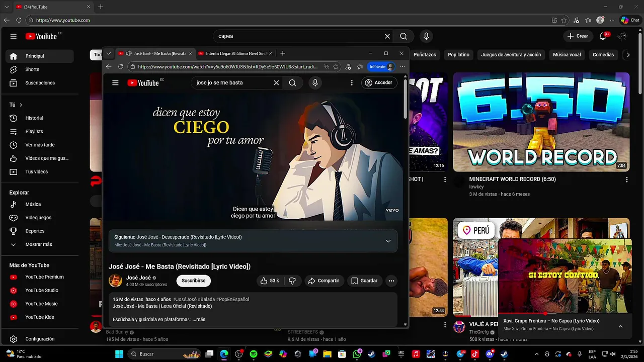Open José José channel name link
Screen dimensions: 644x362
point(138,278)
